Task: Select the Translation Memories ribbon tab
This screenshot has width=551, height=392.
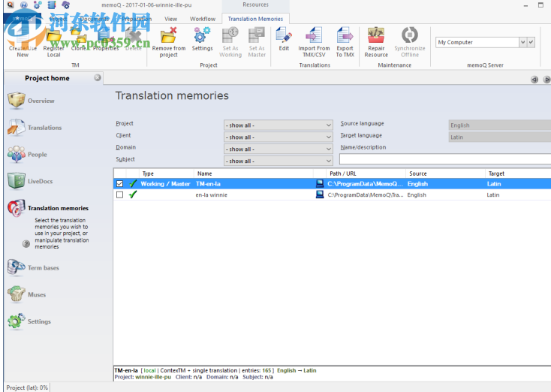Action: 255,19
